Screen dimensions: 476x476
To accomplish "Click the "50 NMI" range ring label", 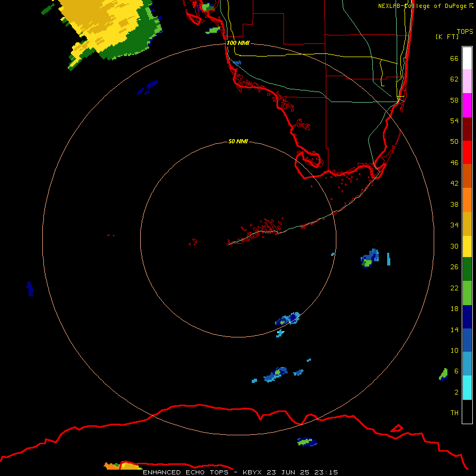I will tap(238, 141).
